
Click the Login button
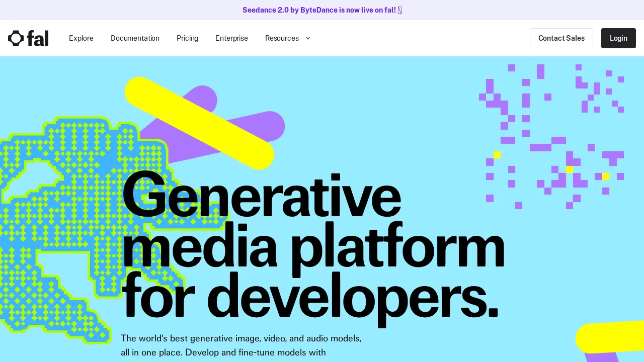pyautogui.click(x=618, y=38)
